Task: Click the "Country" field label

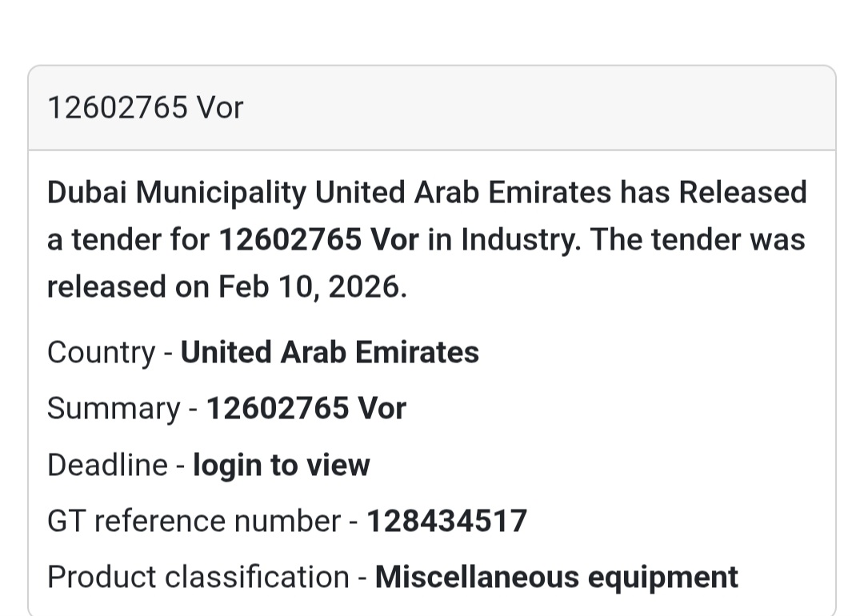Action: click(x=101, y=353)
